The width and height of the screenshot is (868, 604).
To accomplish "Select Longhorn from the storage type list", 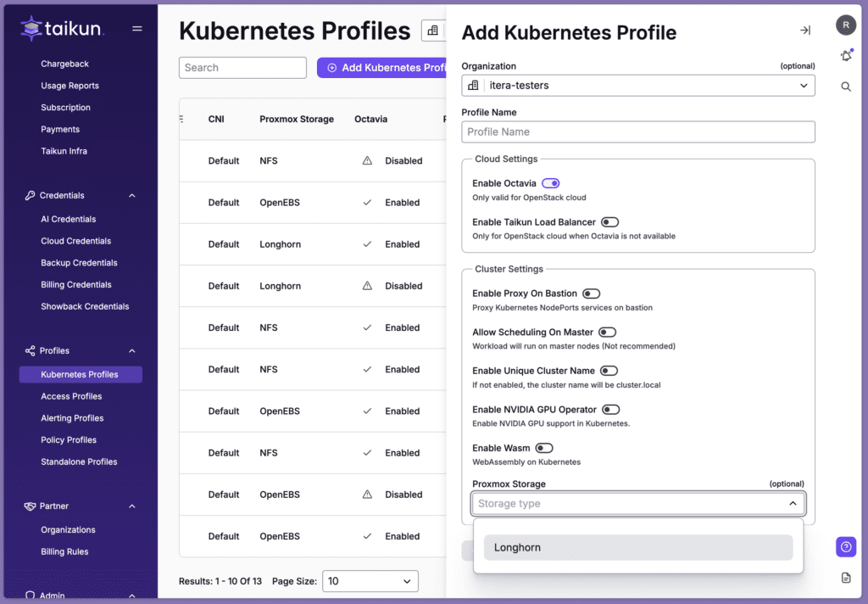I will tap(637, 548).
